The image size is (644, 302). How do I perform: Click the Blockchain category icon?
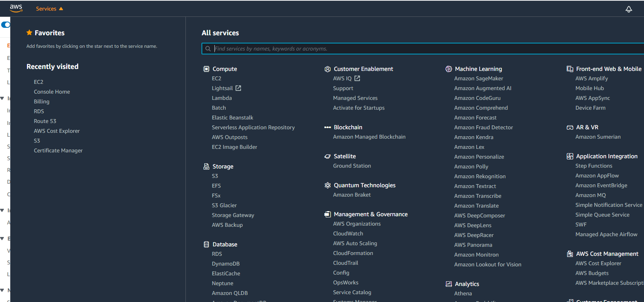327,127
